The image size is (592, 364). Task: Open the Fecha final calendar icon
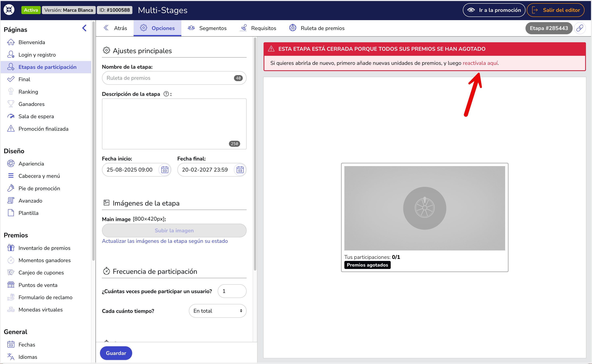tap(240, 170)
